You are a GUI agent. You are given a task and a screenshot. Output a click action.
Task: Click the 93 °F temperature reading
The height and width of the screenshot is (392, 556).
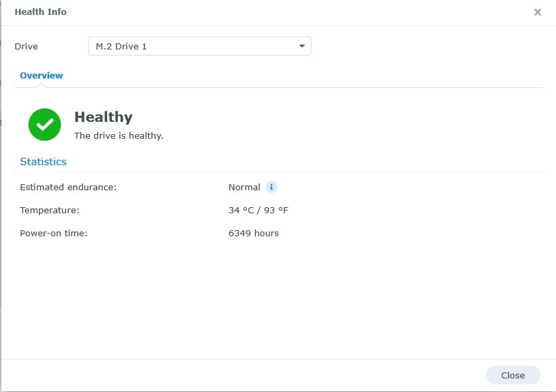[x=274, y=211]
